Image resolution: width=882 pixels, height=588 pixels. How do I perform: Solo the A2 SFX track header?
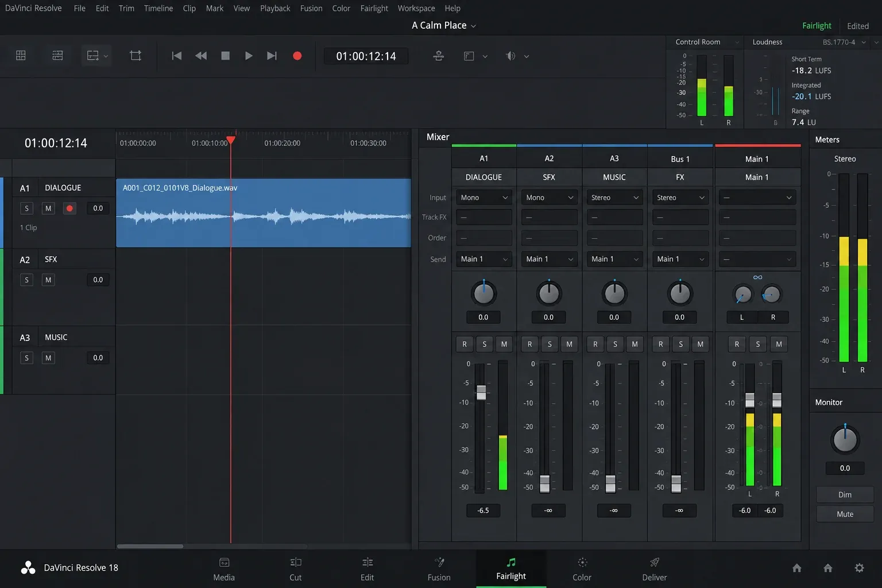click(x=26, y=280)
